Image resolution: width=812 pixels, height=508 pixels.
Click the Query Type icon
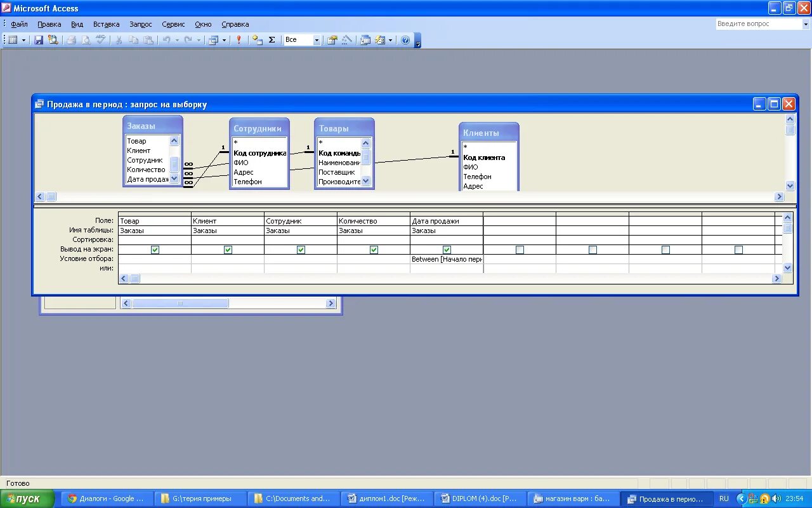point(214,40)
